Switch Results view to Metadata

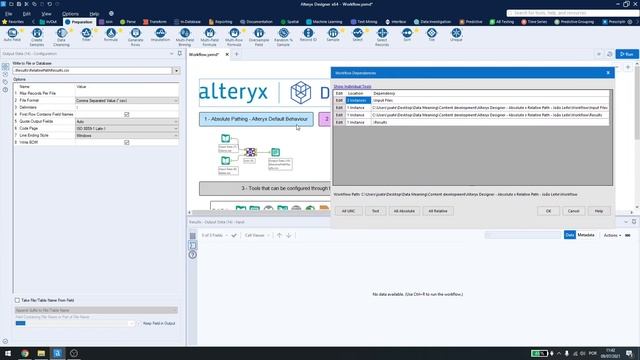(x=586, y=235)
